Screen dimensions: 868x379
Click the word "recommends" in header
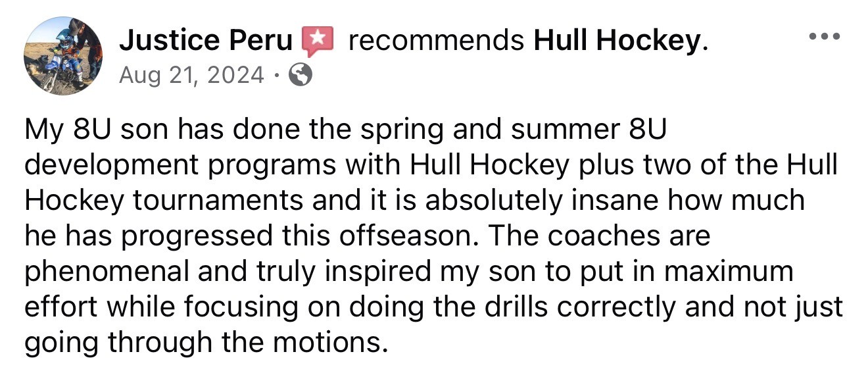(437, 42)
